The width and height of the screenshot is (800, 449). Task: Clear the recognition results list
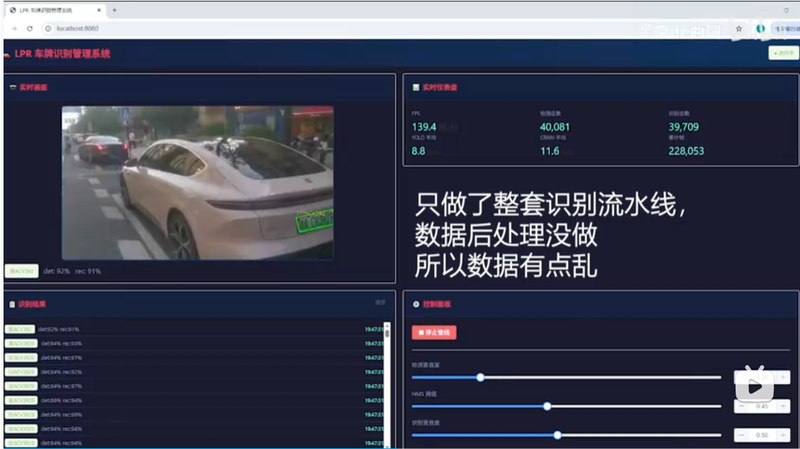[x=380, y=303]
